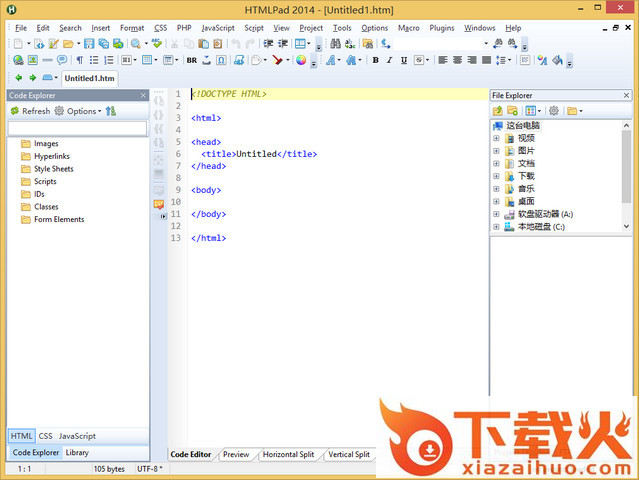The image size is (639, 480).
Task: Open the table insert dropdown arrow
Action: coord(156,60)
